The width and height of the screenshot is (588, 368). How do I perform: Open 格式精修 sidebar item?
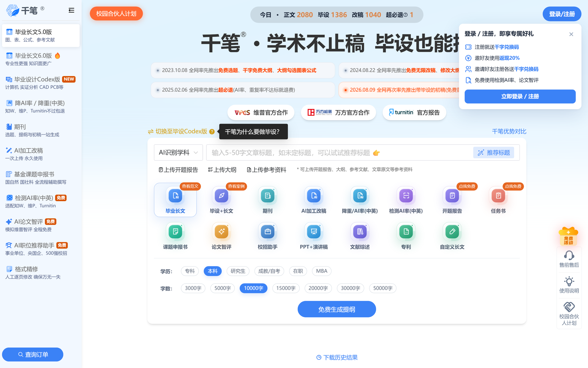pyautogui.click(x=41, y=273)
